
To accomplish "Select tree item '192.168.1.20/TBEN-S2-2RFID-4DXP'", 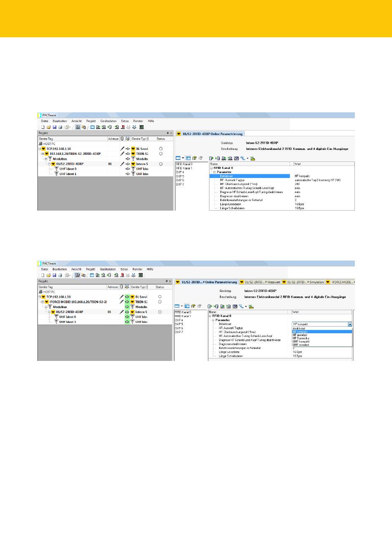I will (75, 154).
